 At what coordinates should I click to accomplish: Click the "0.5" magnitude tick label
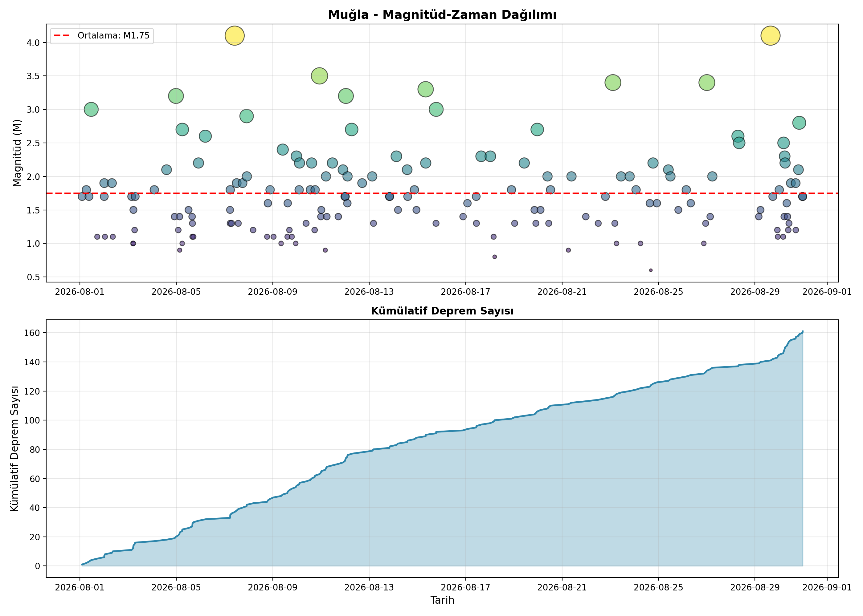(33, 277)
